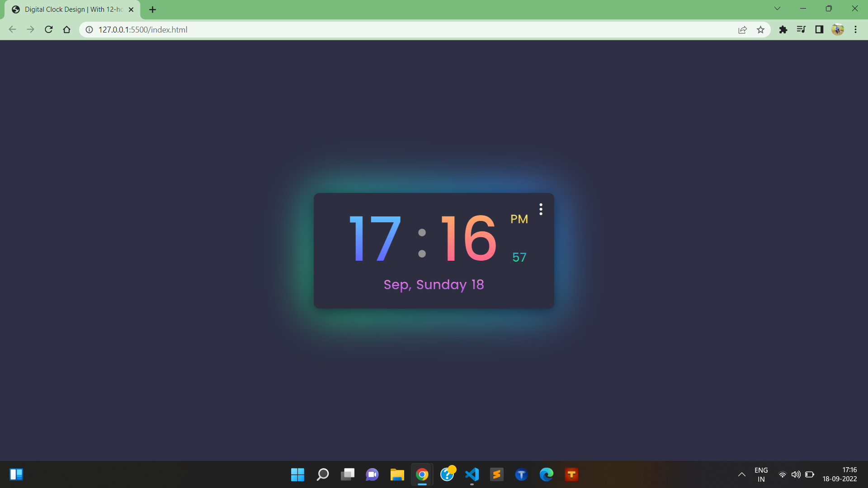Click inside the address bar
This screenshot has height=488, width=868.
tap(316, 30)
